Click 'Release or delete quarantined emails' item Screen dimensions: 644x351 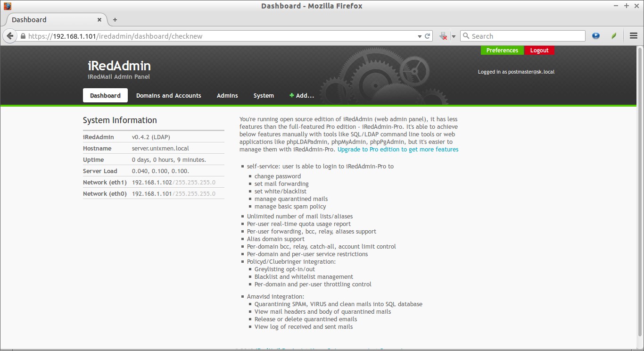(305, 319)
